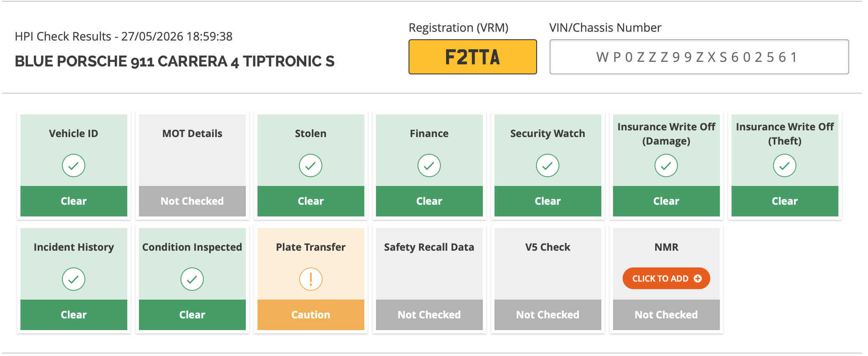The height and width of the screenshot is (356, 868).
Task: View the Finance Clear result
Action: tap(429, 201)
